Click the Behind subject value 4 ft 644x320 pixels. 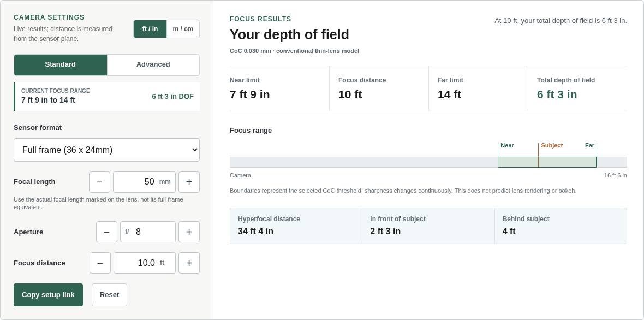509,232
